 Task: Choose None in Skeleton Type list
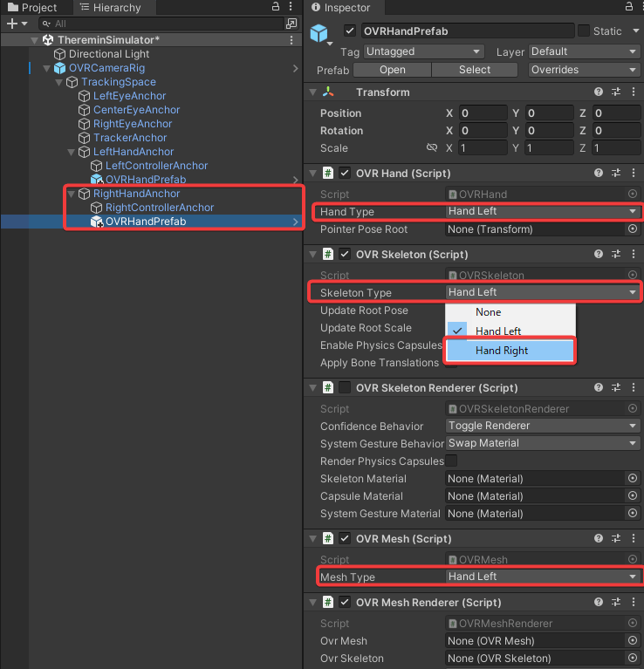click(x=510, y=312)
